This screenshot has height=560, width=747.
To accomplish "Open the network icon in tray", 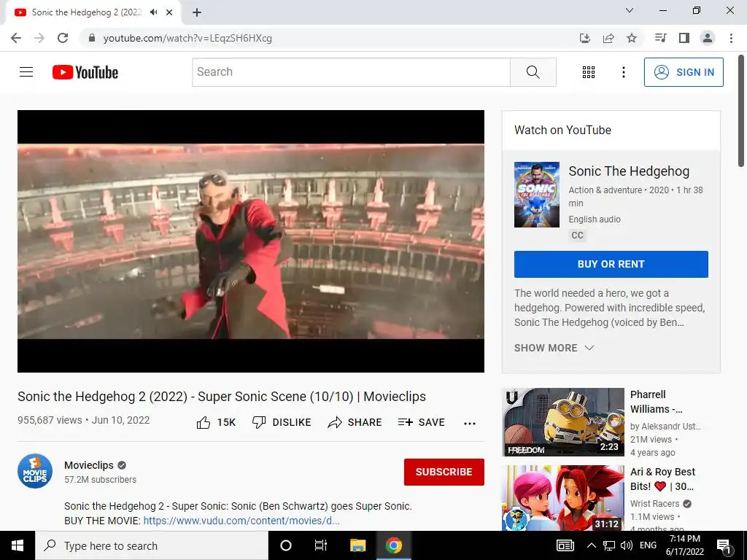I will (x=609, y=545).
